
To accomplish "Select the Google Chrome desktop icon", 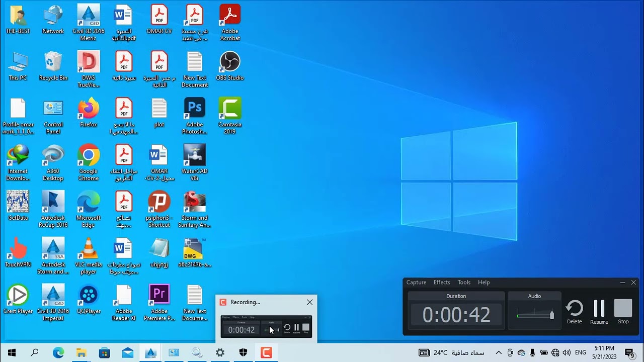I will pyautogui.click(x=89, y=162).
